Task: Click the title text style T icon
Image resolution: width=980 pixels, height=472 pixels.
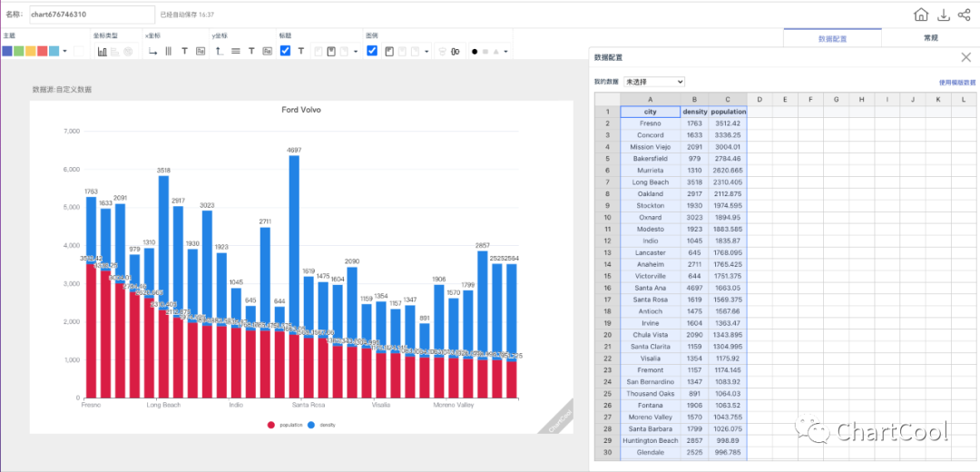Action: point(300,51)
